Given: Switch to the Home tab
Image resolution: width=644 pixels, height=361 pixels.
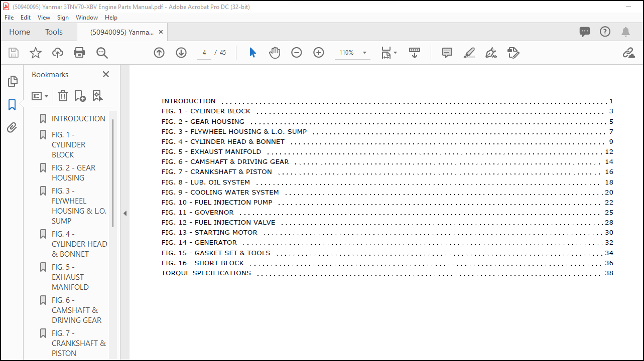Looking at the screenshot, I should 20,32.
